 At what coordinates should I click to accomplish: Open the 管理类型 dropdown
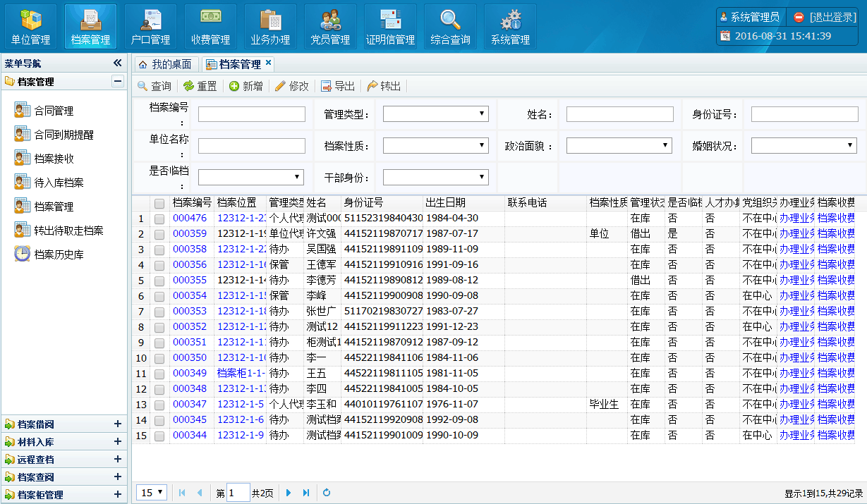(436, 114)
